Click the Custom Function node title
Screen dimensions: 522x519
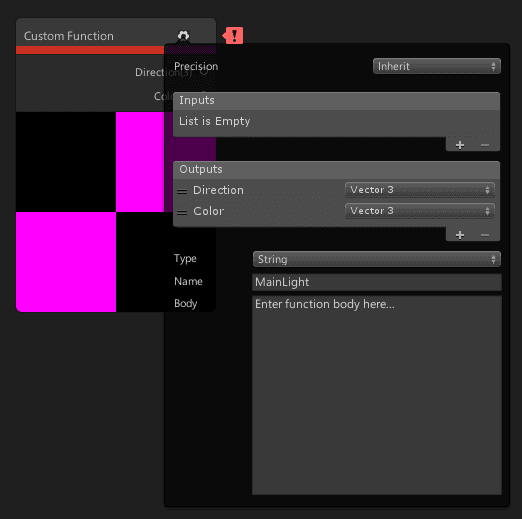point(69,36)
